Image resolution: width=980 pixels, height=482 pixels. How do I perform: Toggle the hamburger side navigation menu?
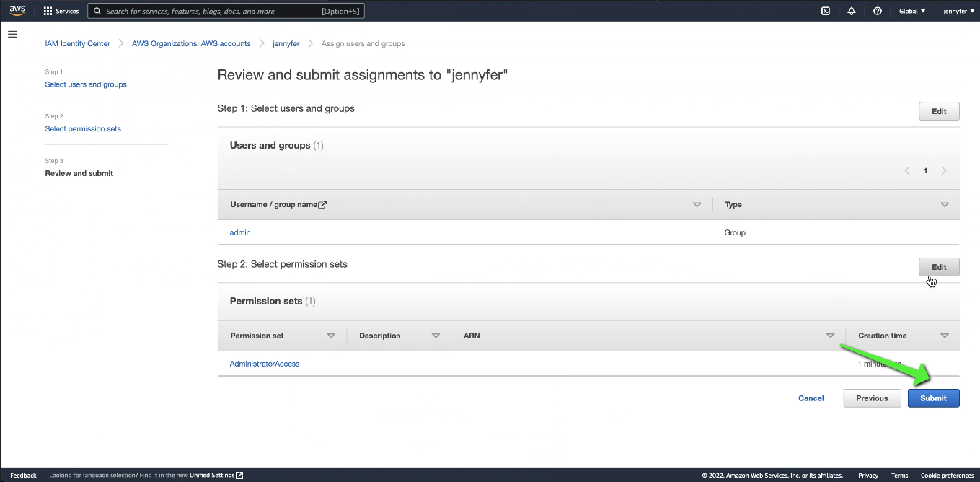pyautogui.click(x=12, y=35)
